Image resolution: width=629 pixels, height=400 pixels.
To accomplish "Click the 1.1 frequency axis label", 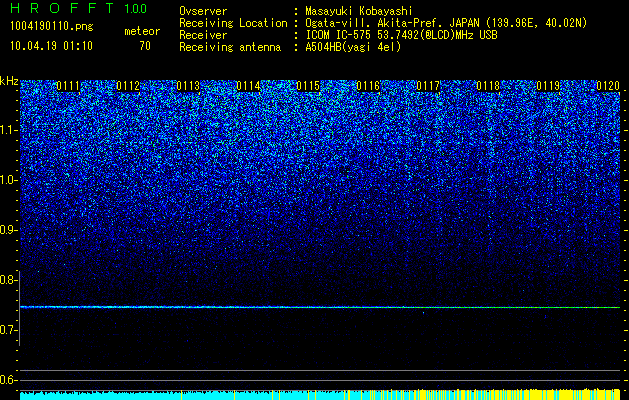I will (8, 130).
